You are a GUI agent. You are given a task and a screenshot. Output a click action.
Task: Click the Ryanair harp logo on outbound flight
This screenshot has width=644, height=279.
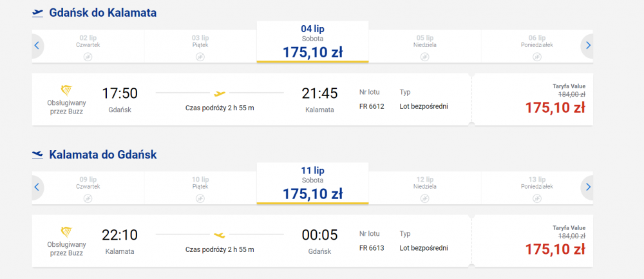coord(66,91)
